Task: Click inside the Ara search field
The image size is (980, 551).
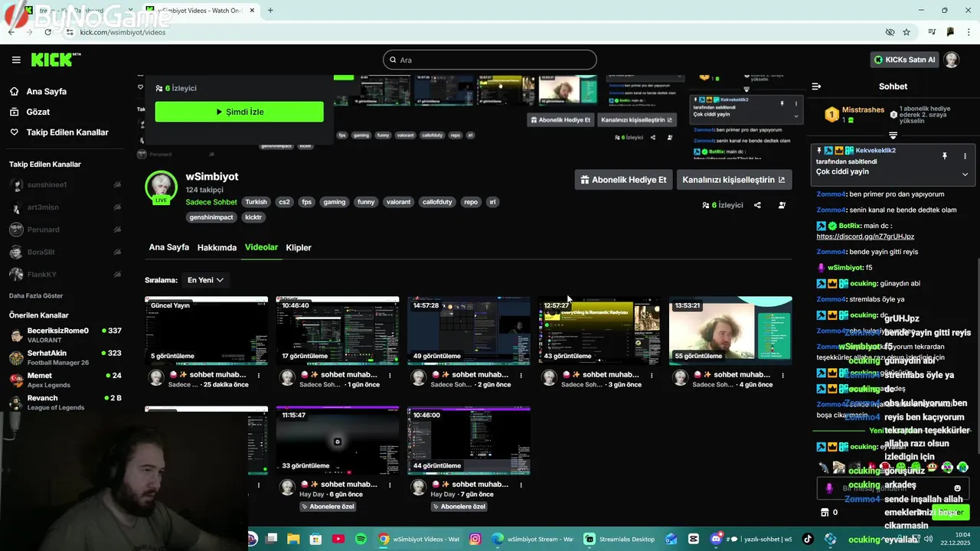Action: [490, 60]
